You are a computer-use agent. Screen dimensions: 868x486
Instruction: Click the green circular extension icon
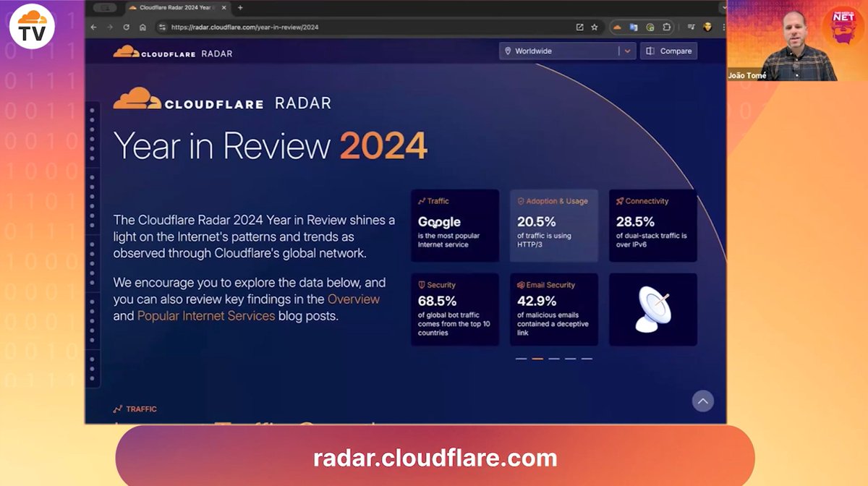click(x=650, y=27)
